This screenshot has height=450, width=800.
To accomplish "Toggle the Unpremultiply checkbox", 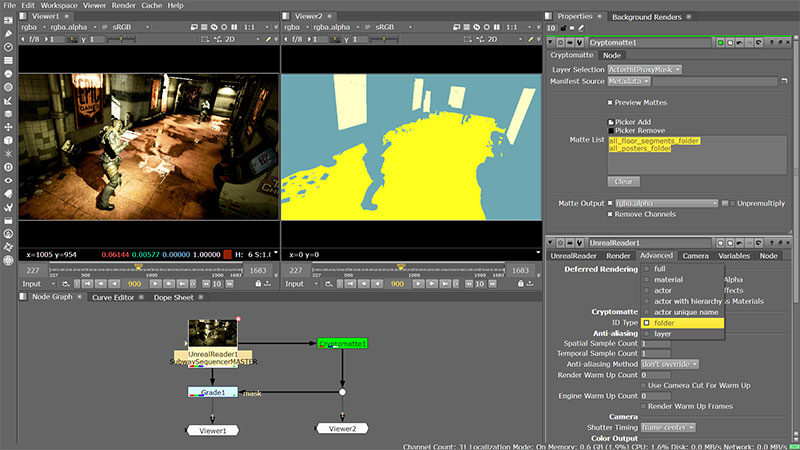I will click(x=733, y=204).
